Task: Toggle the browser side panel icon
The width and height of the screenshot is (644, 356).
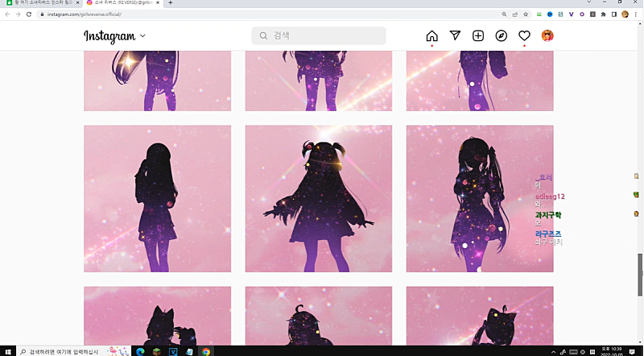Action: point(614,14)
